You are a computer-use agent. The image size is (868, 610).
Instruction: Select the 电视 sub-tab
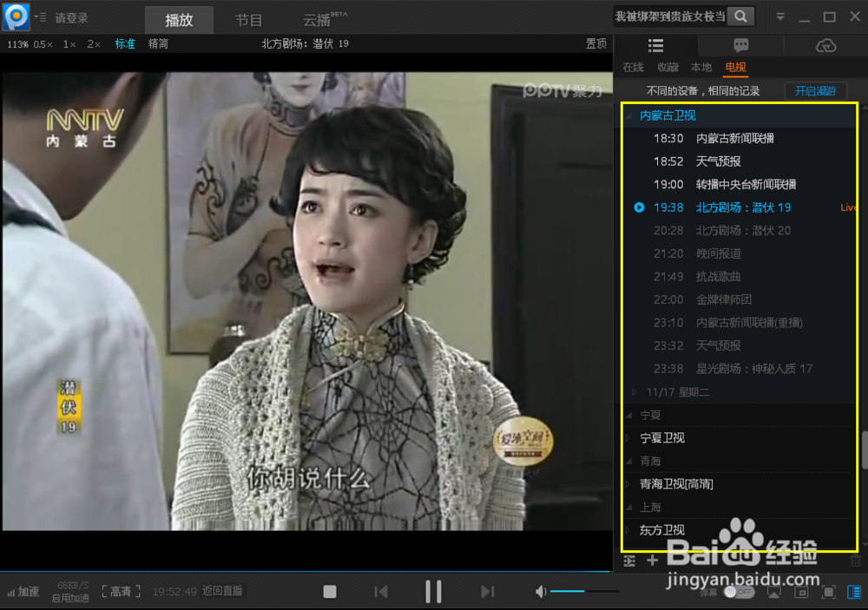point(736,68)
